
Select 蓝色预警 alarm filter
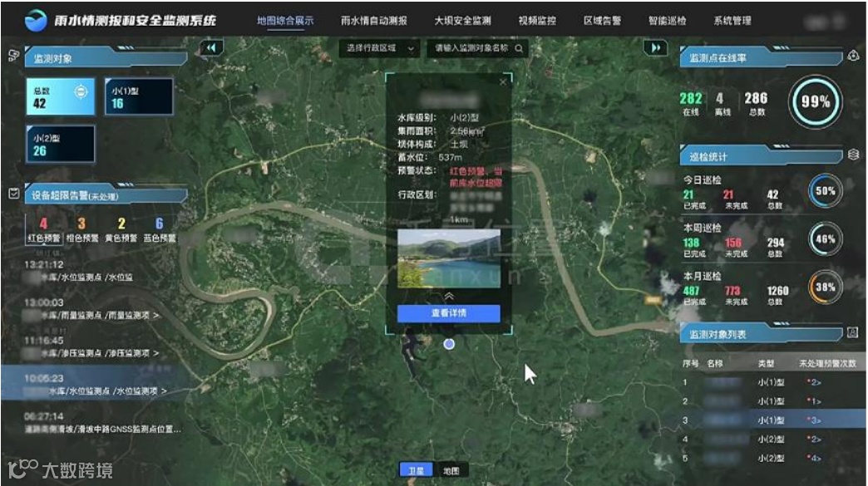(160, 230)
